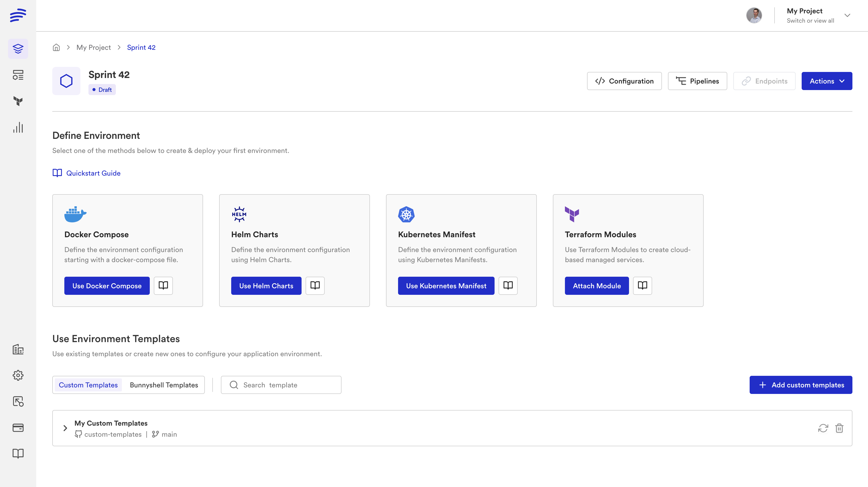Open the analytics bar chart sidebar icon
The image size is (868, 487).
click(18, 128)
